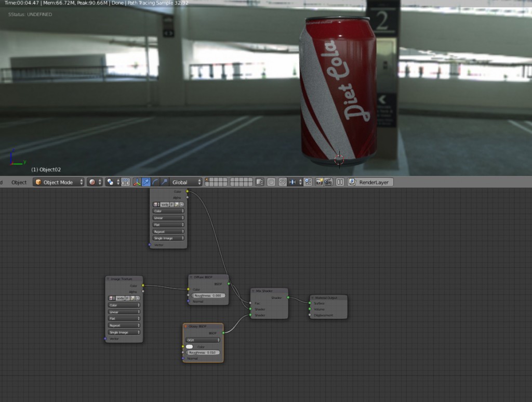Select the rotate manipulator icon in header
Viewport: 532px width, 402px height.
[x=156, y=182]
